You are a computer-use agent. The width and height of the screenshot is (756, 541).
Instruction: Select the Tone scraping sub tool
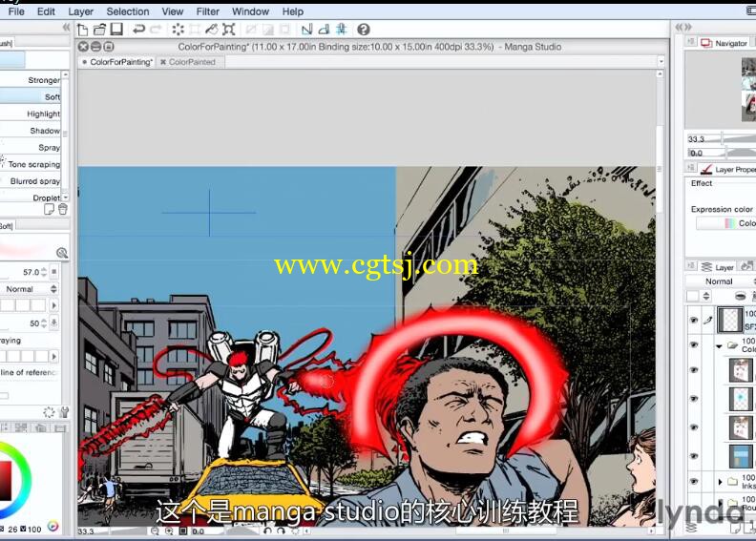pyautogui.click(x=31, y=164)
